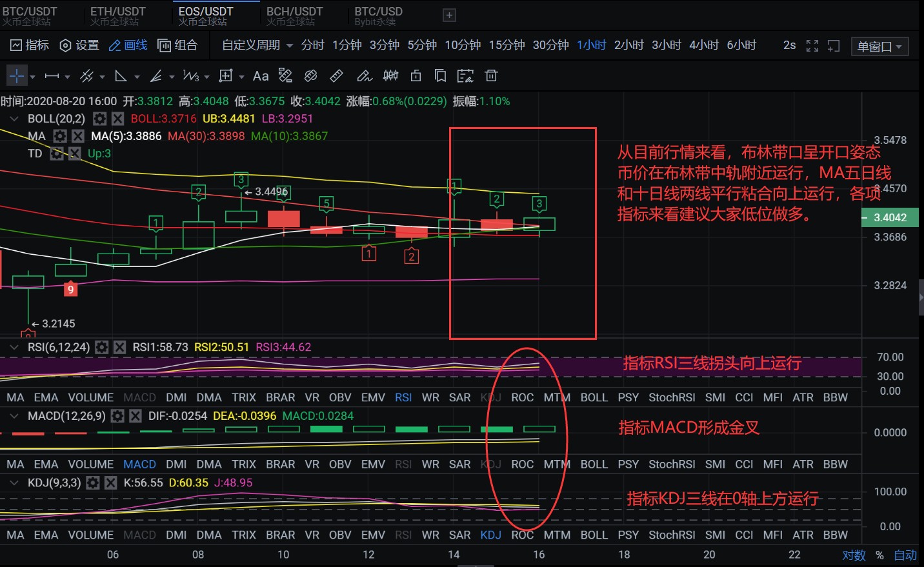This screenshot has height=567, width=924.
Task: Select the 15分钟 timeframe
Action: pyautogui.click(x=507, y=45)
